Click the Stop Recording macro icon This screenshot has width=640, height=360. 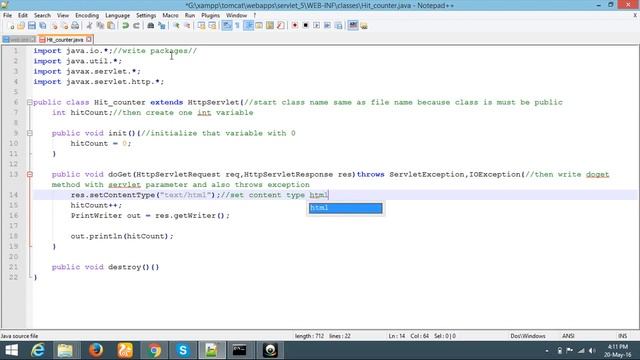[305, 26]
